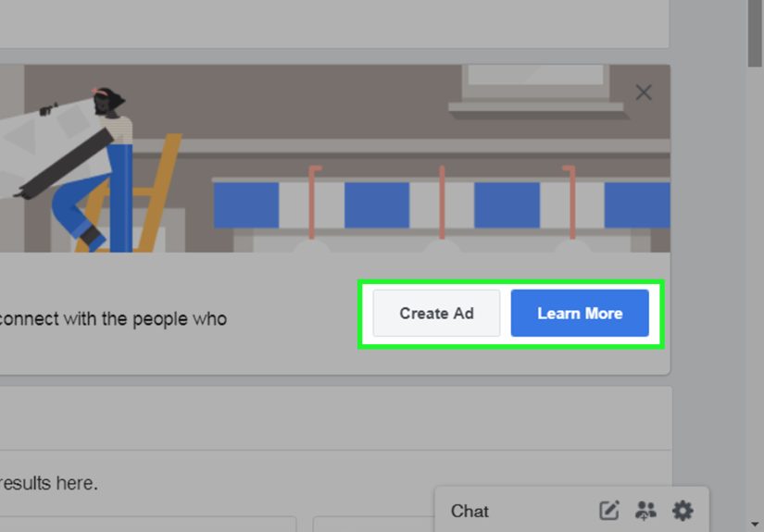Click the scrollbar down arrow

click(755, 525)
